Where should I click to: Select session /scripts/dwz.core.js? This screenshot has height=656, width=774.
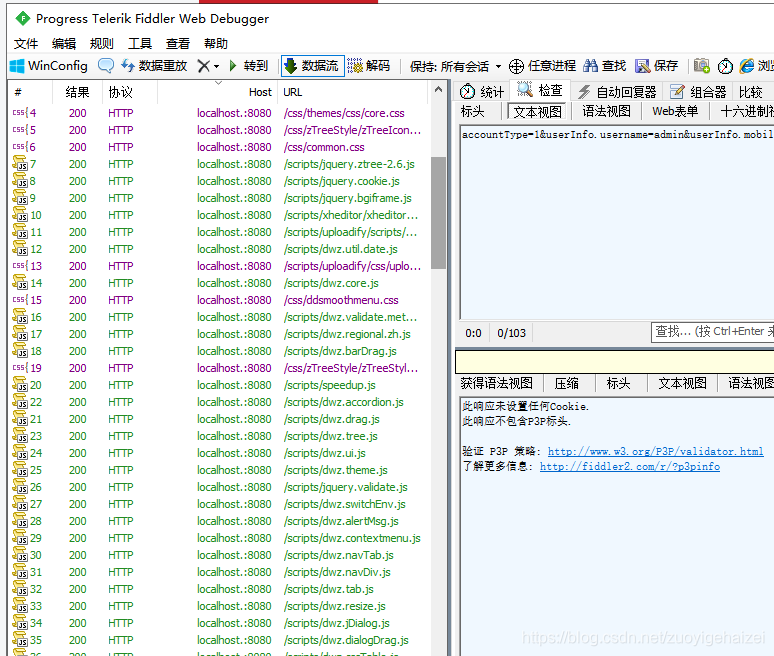[219, 283]
